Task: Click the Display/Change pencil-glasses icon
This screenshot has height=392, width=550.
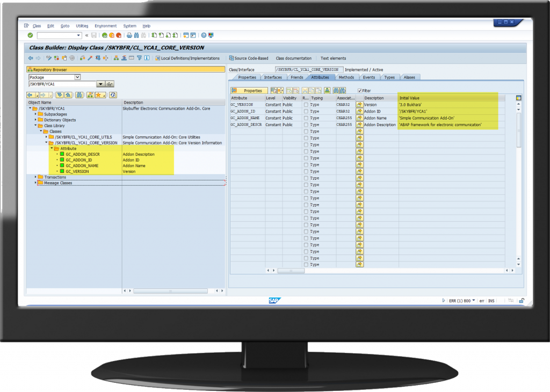Action: tap(49, 58)
